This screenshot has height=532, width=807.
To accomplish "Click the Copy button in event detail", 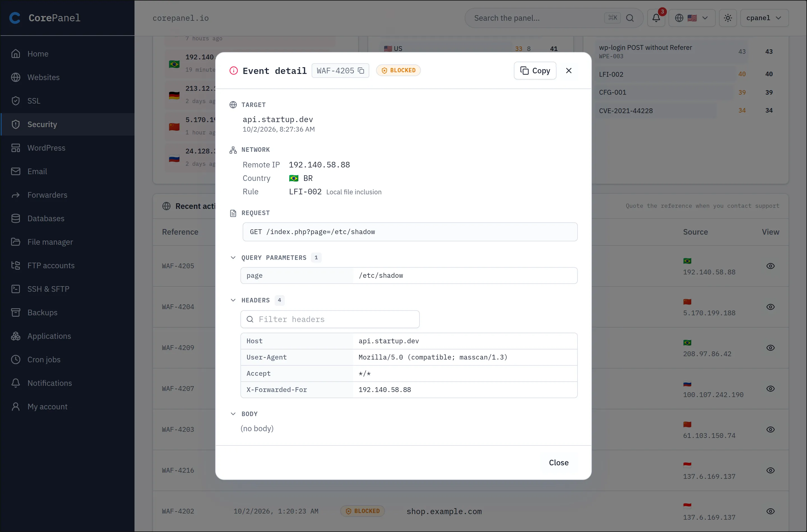I will pos(535,71).
